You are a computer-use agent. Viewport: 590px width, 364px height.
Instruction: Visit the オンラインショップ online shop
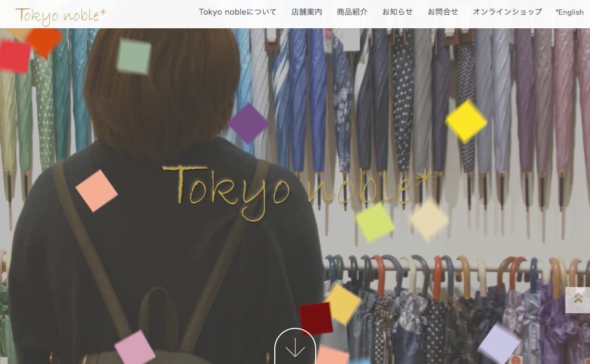[507, 12]
